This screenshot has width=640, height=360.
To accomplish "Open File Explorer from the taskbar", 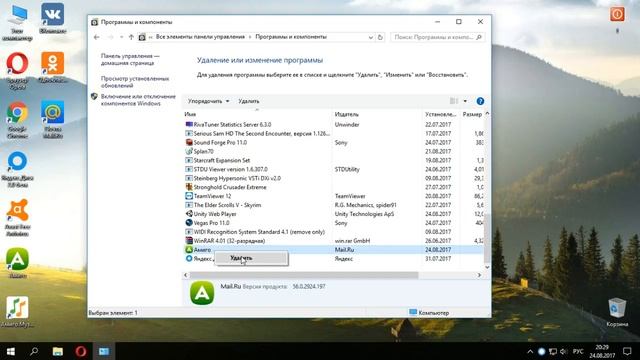I will pyautogui.click(x=58, y=351).
